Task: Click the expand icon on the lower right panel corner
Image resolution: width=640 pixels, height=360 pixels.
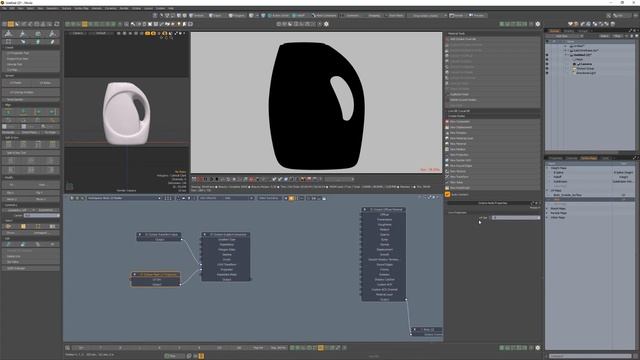Action: click(x=635, y=158)
